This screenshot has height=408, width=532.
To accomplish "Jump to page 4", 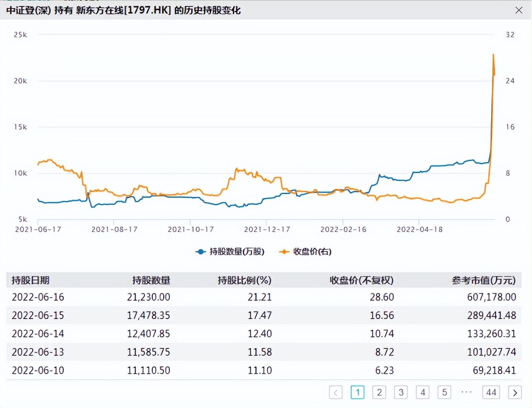I will [423, 392].
